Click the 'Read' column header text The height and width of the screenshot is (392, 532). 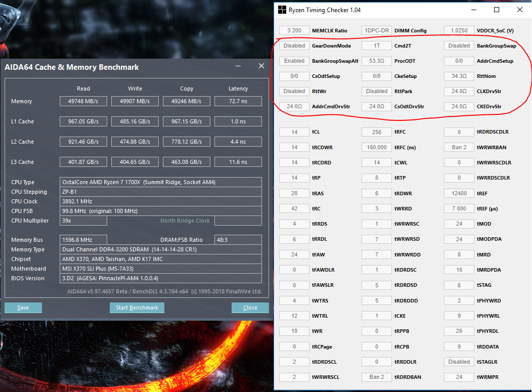[83, 89]
